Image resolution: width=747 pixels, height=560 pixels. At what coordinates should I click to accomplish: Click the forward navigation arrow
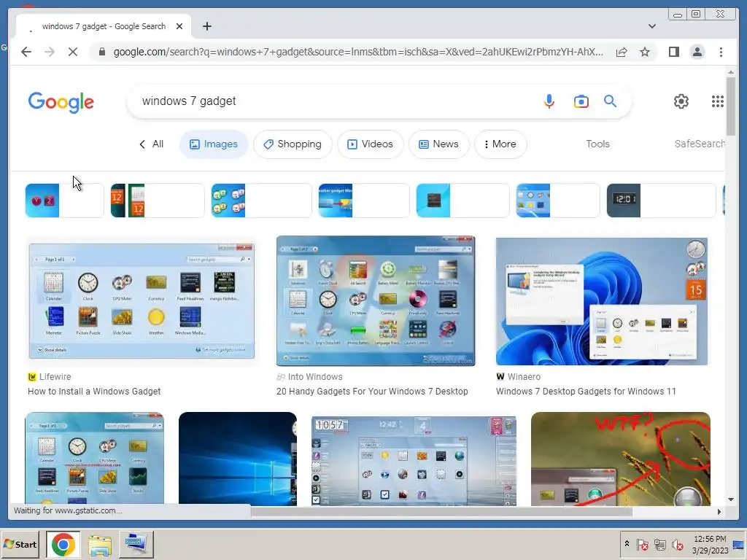(x=50, y=52)
